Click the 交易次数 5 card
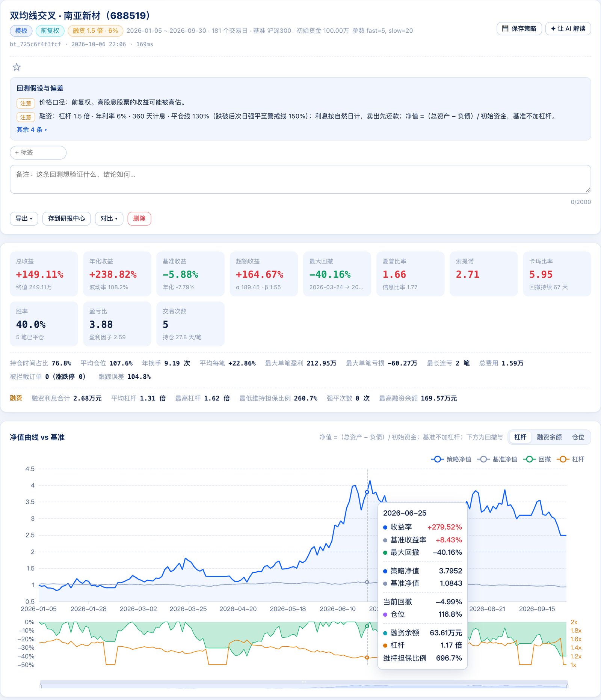 190,324
